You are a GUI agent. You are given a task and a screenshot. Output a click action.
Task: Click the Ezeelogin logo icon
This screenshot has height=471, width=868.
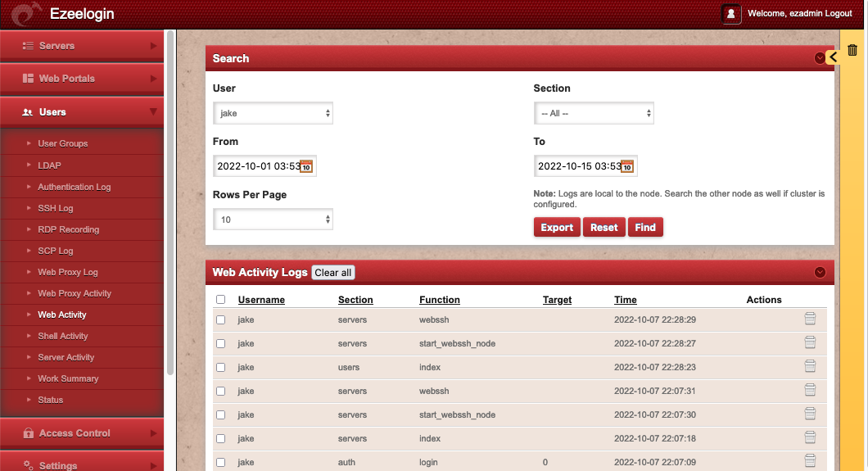(26, 14)
